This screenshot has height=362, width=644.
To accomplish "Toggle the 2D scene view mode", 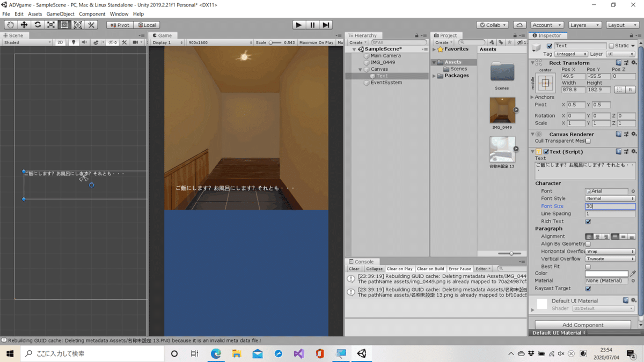I will coord(61,42).
